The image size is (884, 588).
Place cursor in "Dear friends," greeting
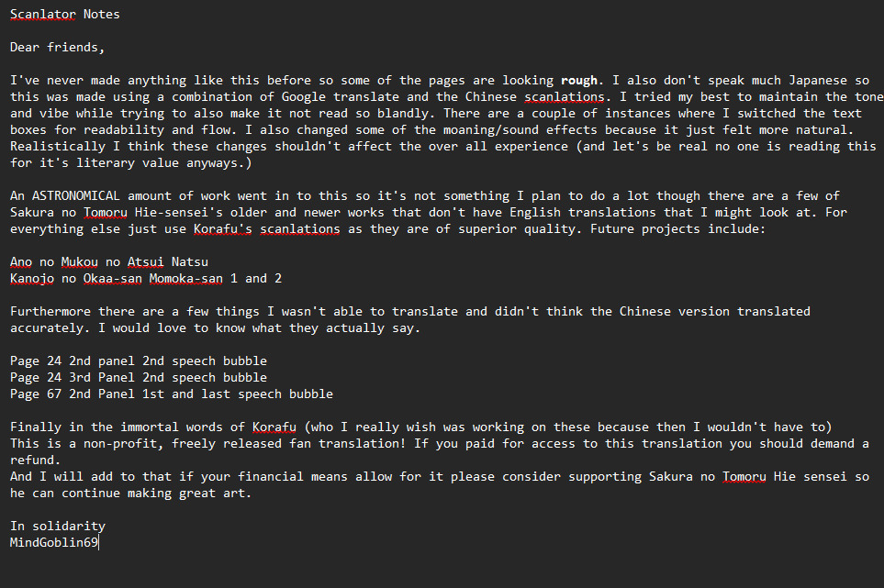pyautogui.click(x=56, y=47)
